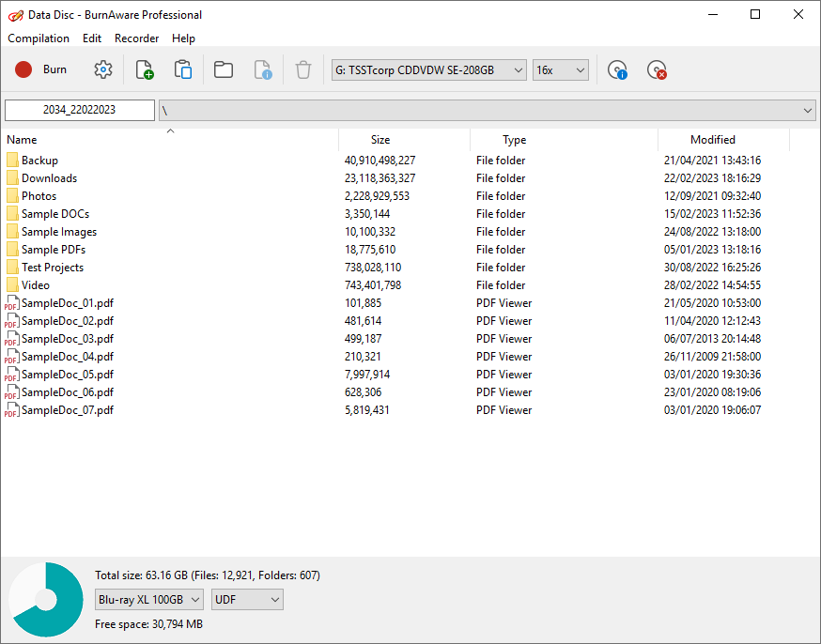821x644 pixels.
Task: Click the red Burn button
Action: pos(40,69)
